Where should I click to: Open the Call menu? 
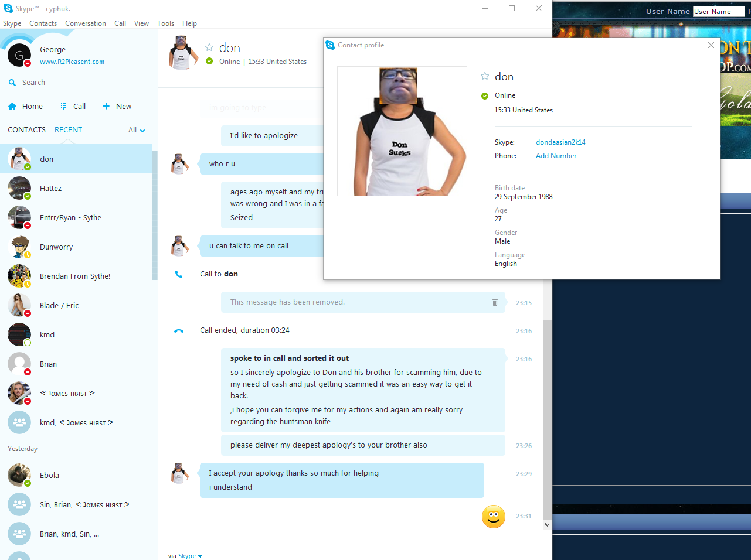pos(120,23)
